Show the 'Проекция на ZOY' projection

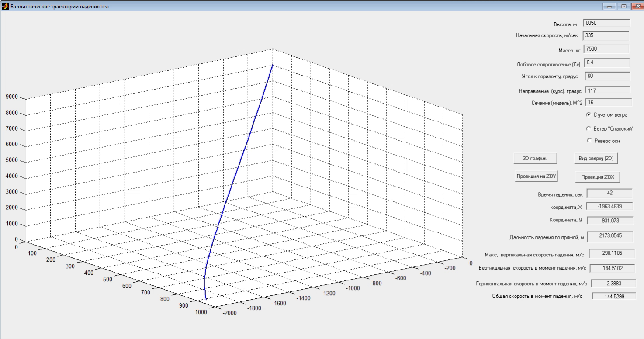pyautogui.click(x=537, y=176)
